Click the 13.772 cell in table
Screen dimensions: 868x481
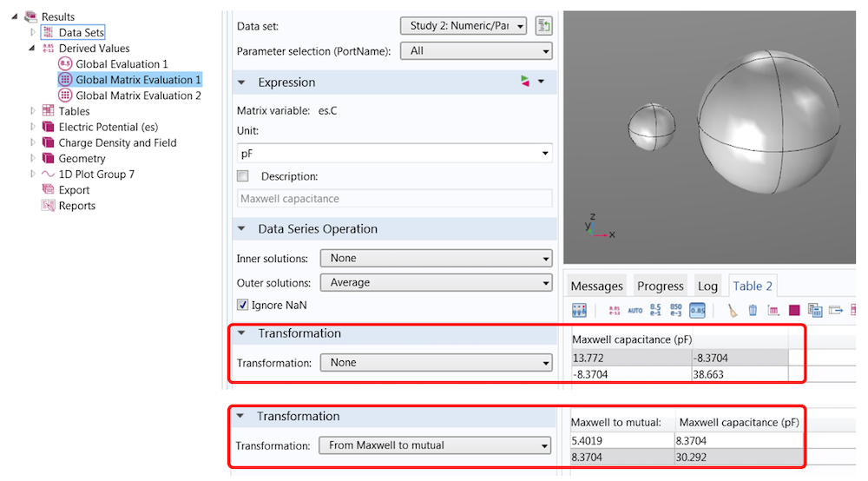pos(631,358)
